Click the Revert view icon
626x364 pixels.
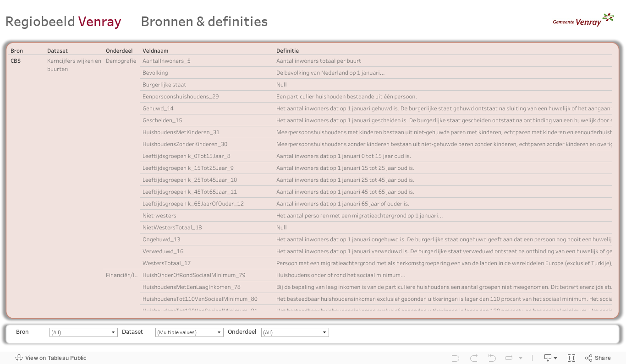coord(492,358)
